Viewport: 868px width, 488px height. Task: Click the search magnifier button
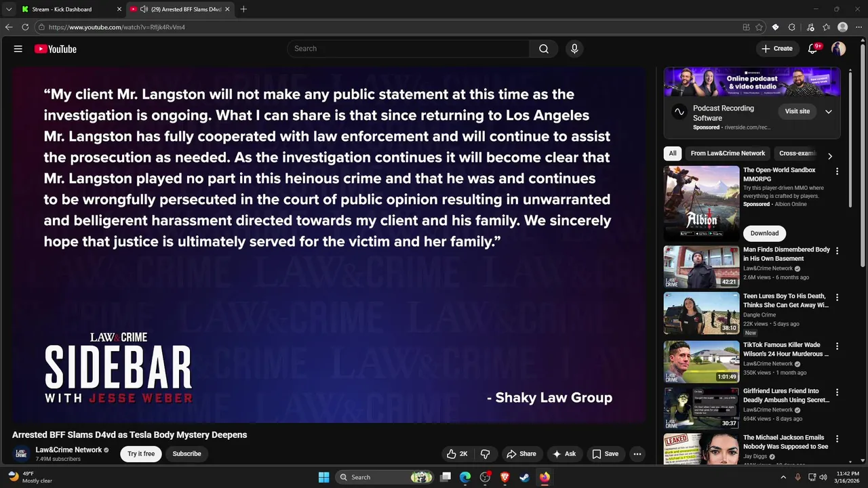tap(544, 49)
